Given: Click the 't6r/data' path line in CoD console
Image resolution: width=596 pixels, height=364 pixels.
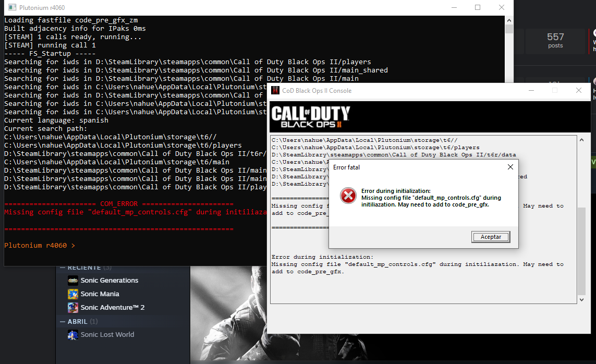Looking at the screenshot, I should (x=394, y=155).
